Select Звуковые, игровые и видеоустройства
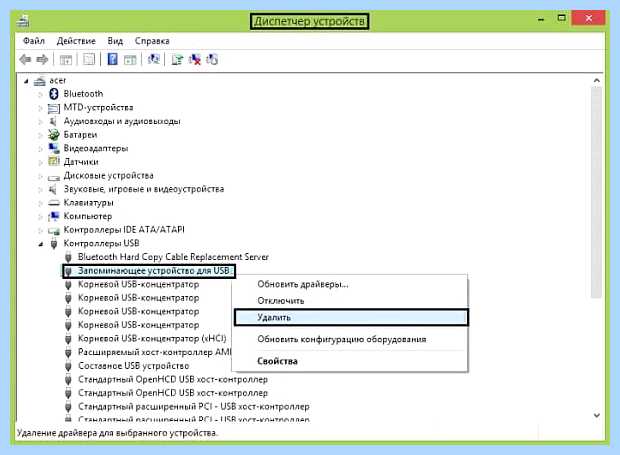 [x=144, y=189]
